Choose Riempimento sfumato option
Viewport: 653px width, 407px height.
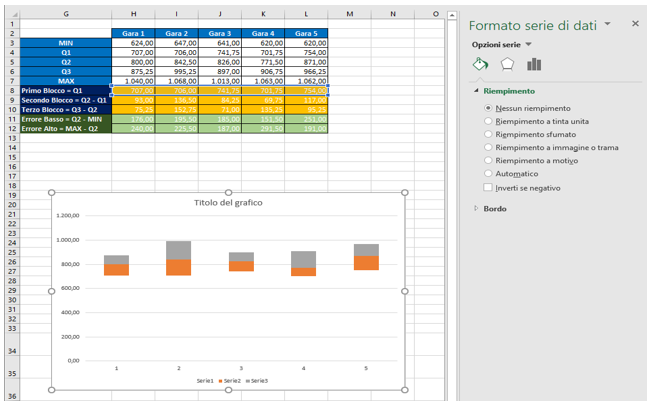click(x=488, y=134)
